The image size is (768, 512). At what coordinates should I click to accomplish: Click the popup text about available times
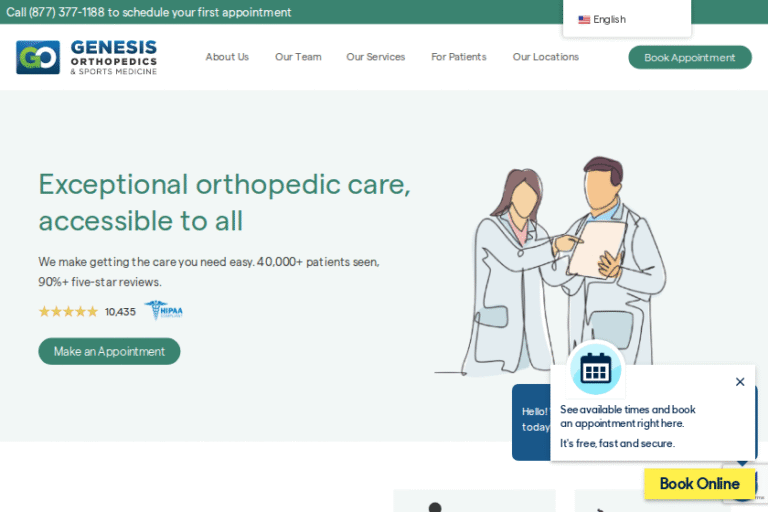coord(627,416)
